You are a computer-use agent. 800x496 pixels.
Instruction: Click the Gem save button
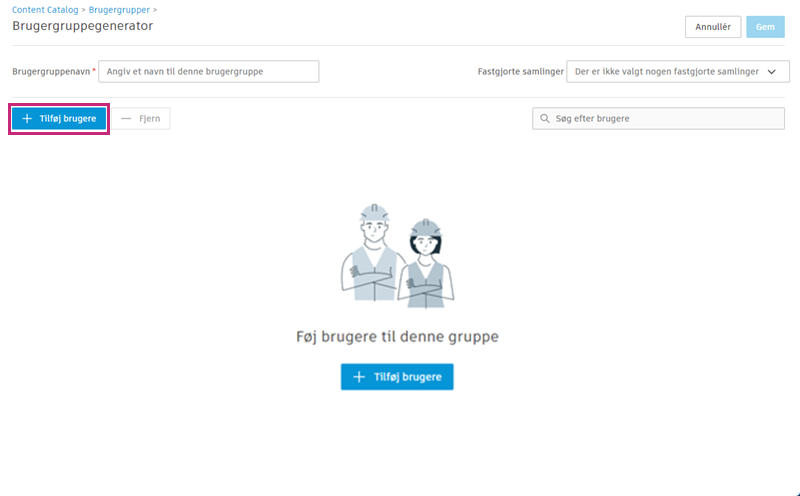[x=765, y=27]
